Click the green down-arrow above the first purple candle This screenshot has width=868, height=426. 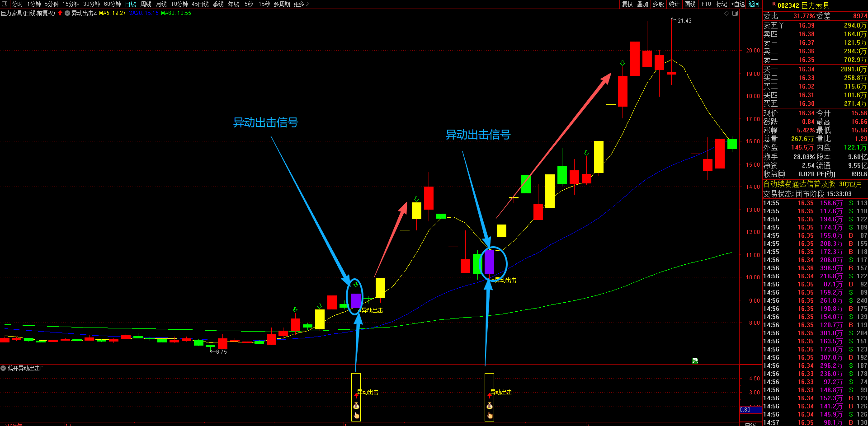[356, 284]
